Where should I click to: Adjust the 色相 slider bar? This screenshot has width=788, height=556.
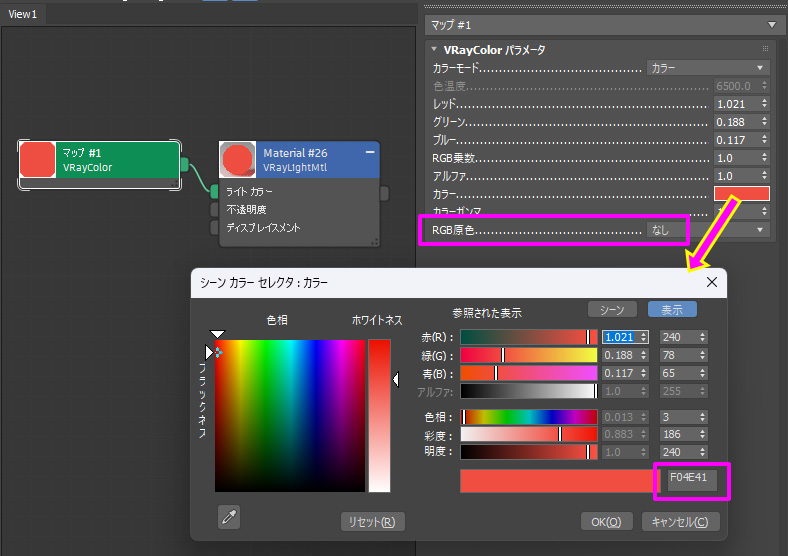529,417
